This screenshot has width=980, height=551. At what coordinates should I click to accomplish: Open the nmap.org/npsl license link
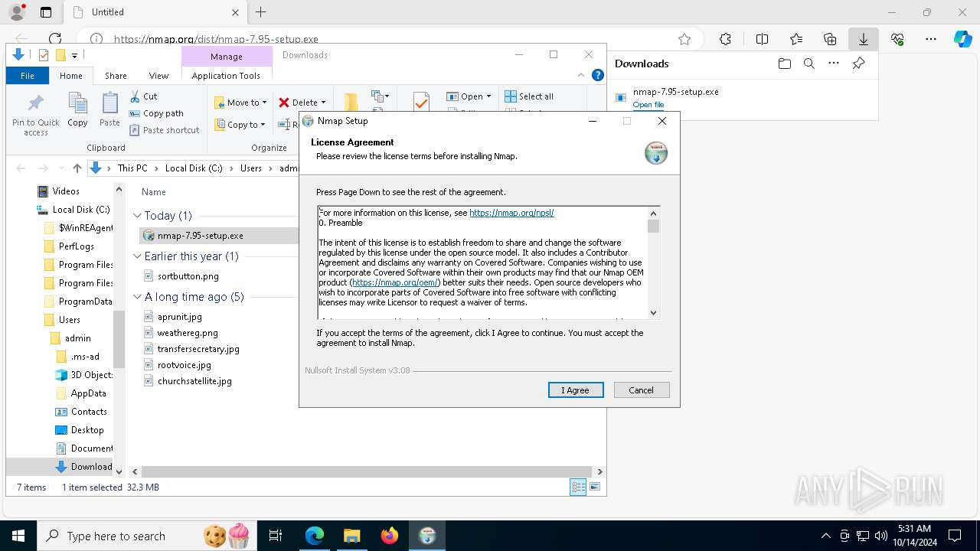pyautogui.click(x=511, y=213)
